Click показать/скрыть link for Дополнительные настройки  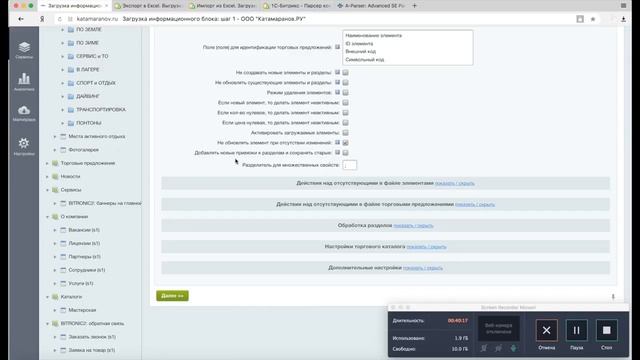(x=423, y=268)
